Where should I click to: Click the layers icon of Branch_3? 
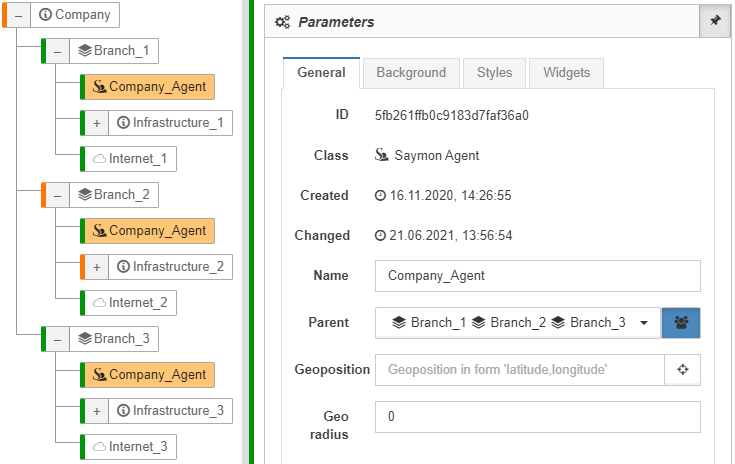[85, 338]
